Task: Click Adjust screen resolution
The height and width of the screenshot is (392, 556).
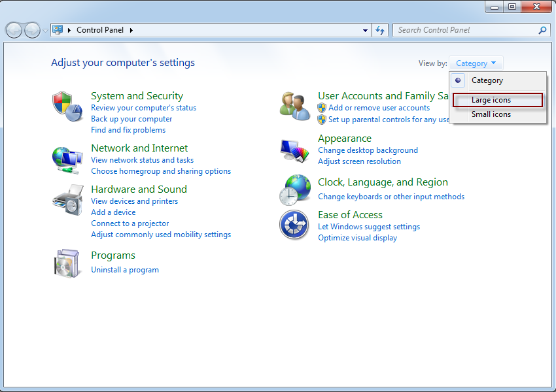Action: point(360,161)
